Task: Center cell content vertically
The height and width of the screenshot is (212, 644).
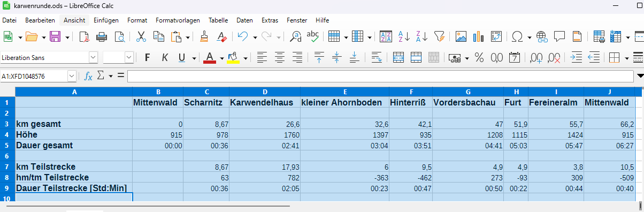Action: pyautogui.click(x=337, y=57)
